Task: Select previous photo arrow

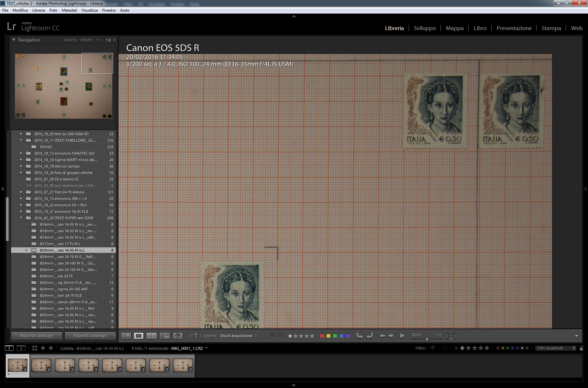Action: coord(382,336)
